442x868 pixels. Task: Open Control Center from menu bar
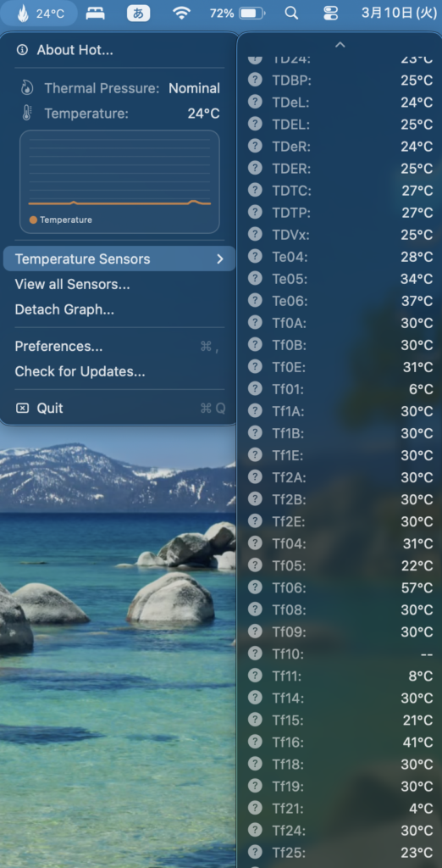330,14
